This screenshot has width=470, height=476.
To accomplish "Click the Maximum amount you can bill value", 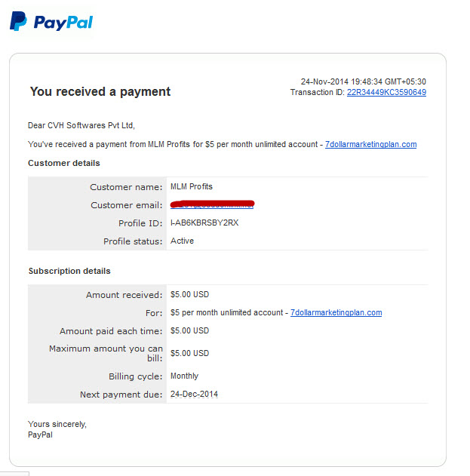I will click(x=189, y=353).
